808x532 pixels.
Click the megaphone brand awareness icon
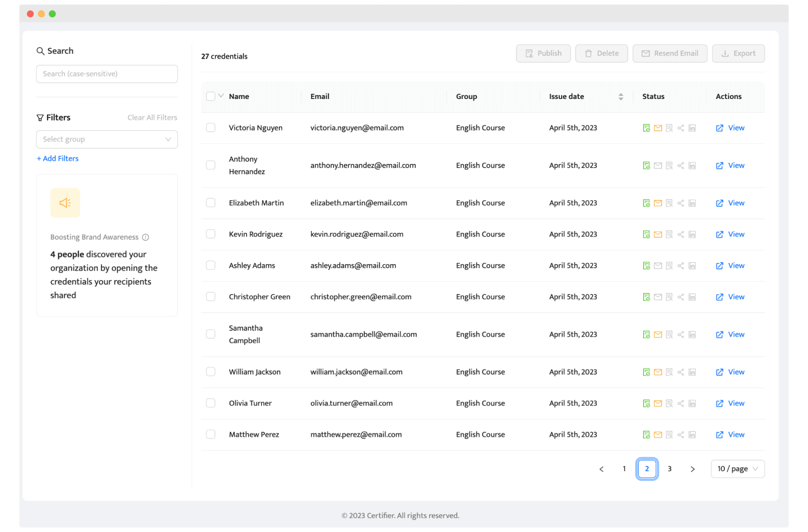click(x=65, y=203)
